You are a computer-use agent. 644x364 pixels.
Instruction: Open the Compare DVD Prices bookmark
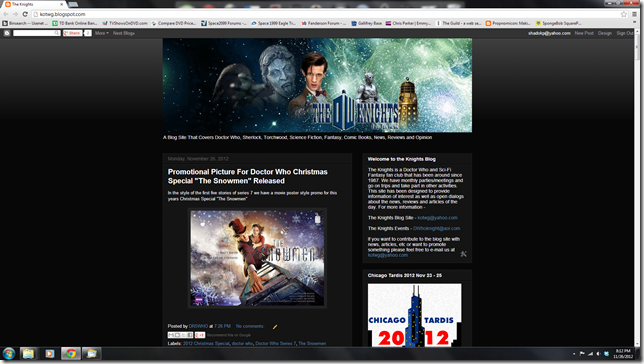(174, 23)
